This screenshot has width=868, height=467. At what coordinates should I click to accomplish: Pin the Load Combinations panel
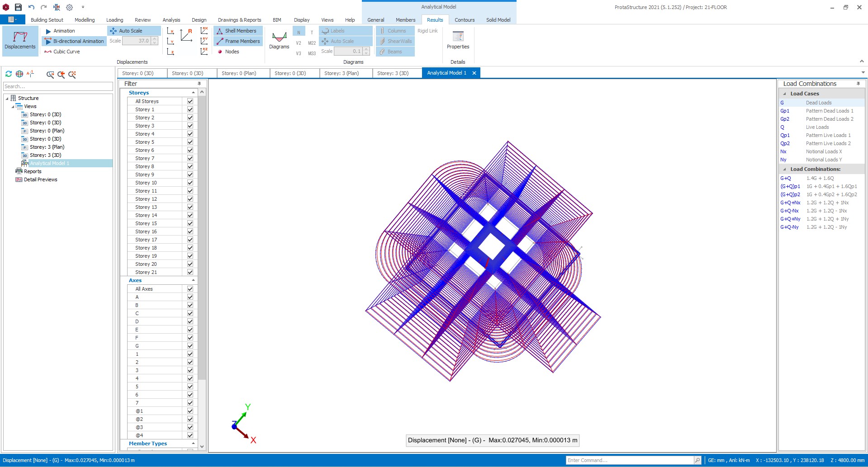(x=858, y=84)
